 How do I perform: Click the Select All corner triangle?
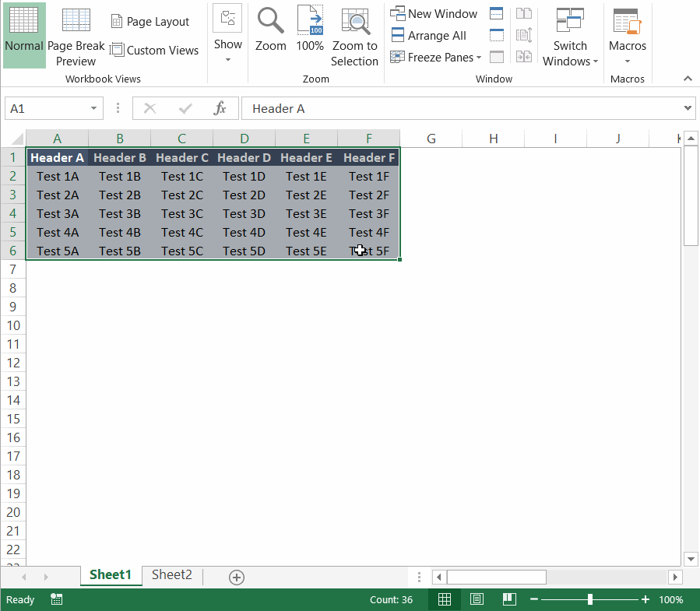tap(16, 139)
